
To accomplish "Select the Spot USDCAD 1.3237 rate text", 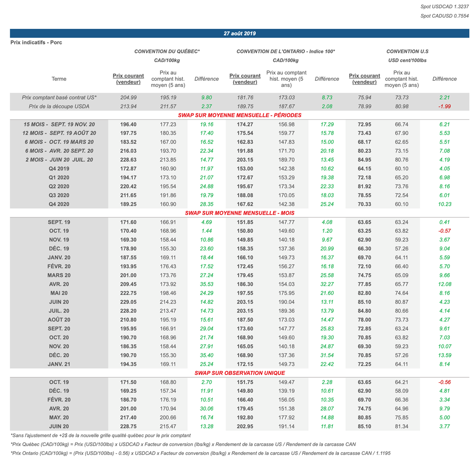I will coord(445,7).
